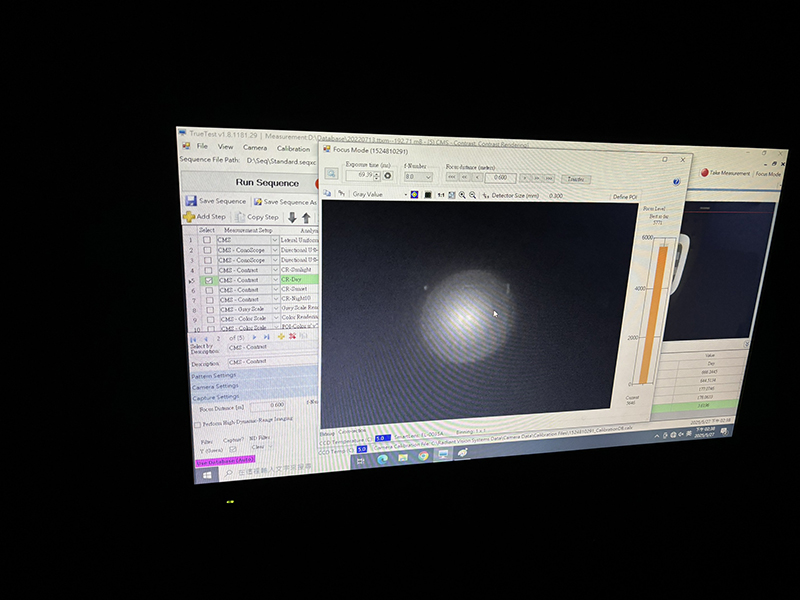Viewport: 800px width, 600px height.
Task: Tick the Select checkbox for step 4
Action: pos(208,270)
